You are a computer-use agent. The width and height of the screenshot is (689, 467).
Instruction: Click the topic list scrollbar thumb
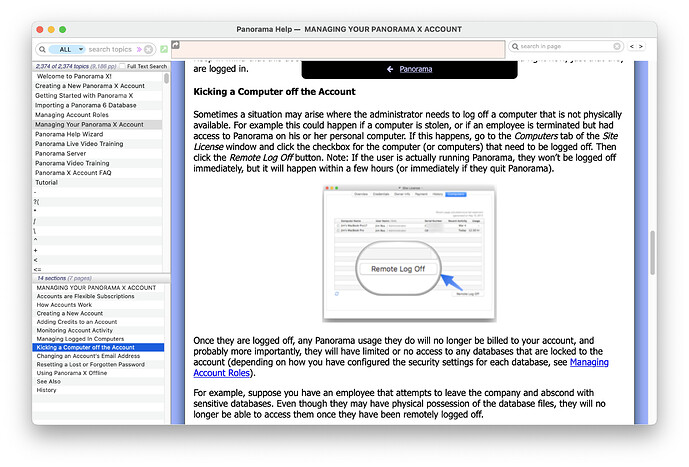[166, 78]
